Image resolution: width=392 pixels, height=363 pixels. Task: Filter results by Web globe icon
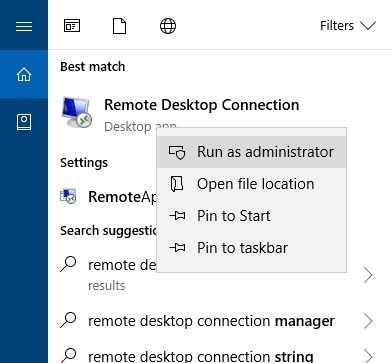(x=168, y=26)
